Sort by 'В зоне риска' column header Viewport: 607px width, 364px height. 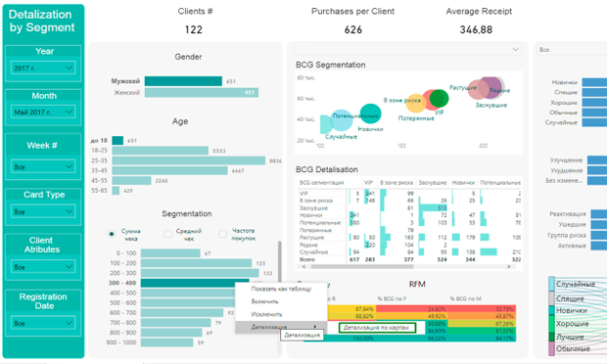(397, 183)
